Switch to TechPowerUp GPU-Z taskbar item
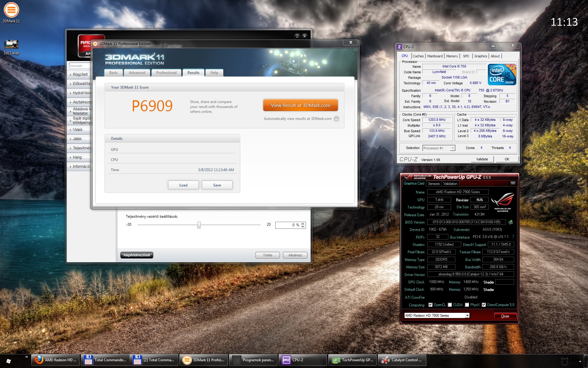 point(353,360)
